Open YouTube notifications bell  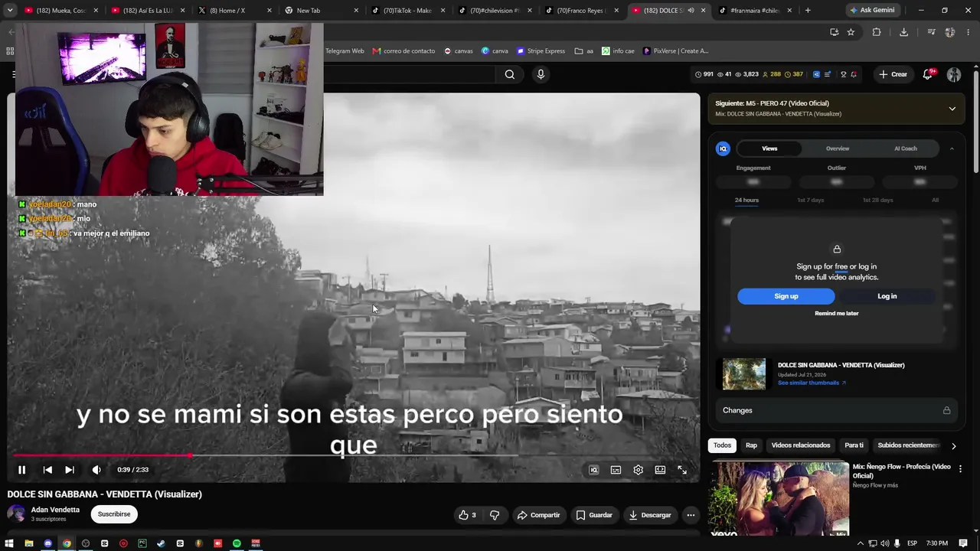tap(928, 74)
